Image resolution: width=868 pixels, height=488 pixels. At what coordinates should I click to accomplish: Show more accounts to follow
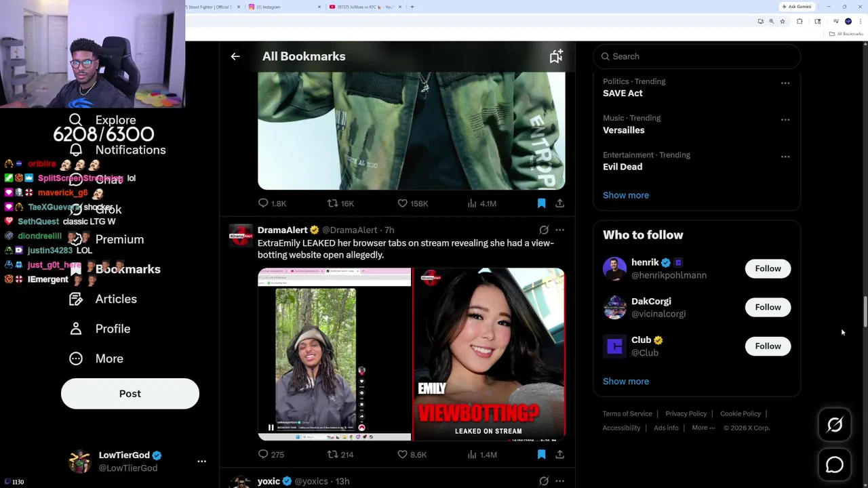click(x=626, y=381)
